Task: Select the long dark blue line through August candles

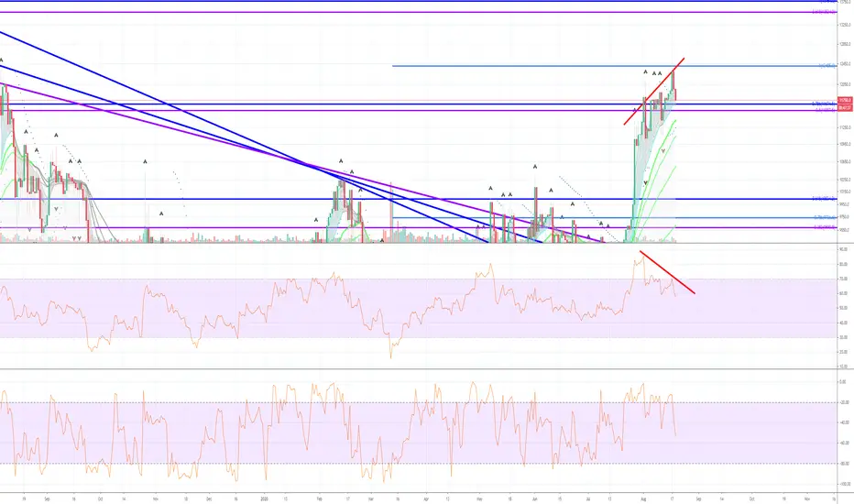Action: (x=418, y=104)
